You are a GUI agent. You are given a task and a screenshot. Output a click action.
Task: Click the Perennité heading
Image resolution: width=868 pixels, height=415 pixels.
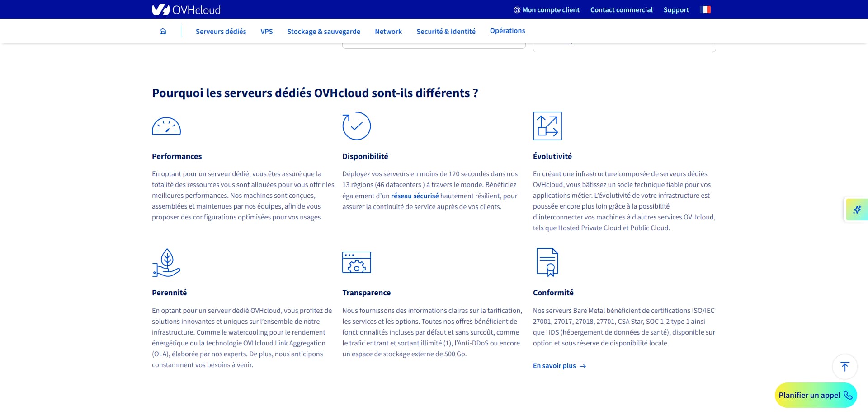pos(169,293)
